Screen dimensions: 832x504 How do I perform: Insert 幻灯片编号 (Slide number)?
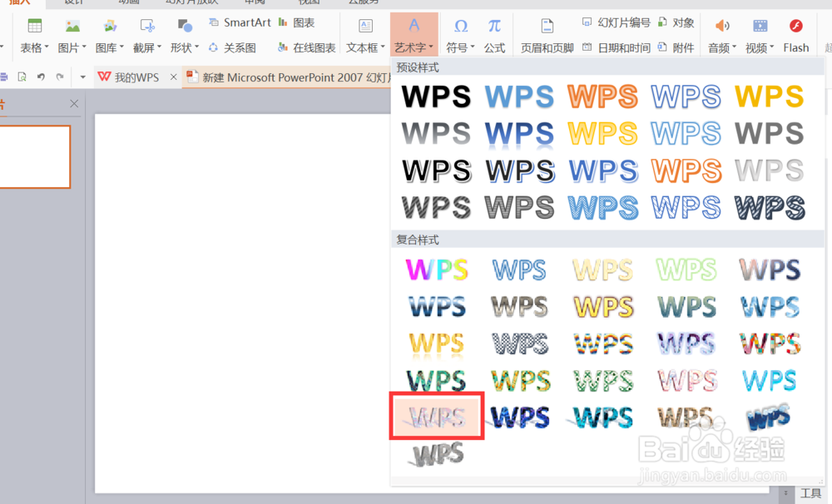coord(616,22)
